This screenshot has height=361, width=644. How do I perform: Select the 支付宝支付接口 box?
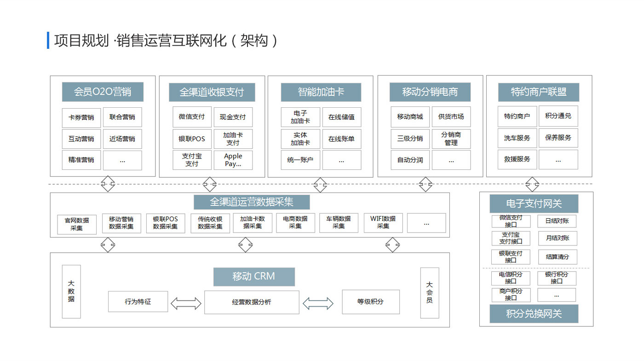(x=511, y=238)
